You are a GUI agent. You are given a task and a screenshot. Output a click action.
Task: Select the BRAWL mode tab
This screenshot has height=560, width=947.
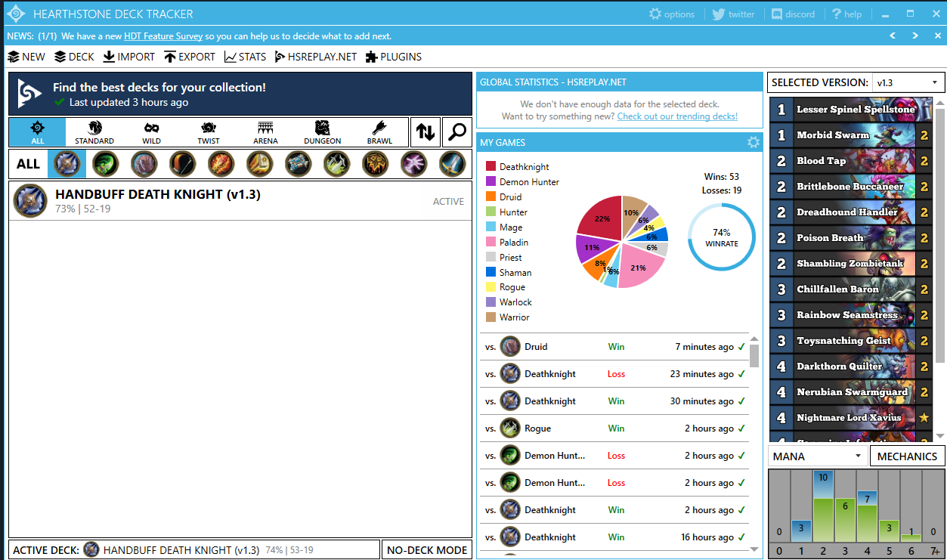click(x=379, y=132)
